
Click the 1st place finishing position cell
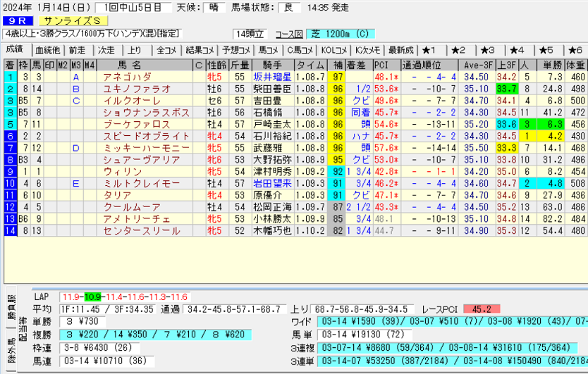[10, 77]
